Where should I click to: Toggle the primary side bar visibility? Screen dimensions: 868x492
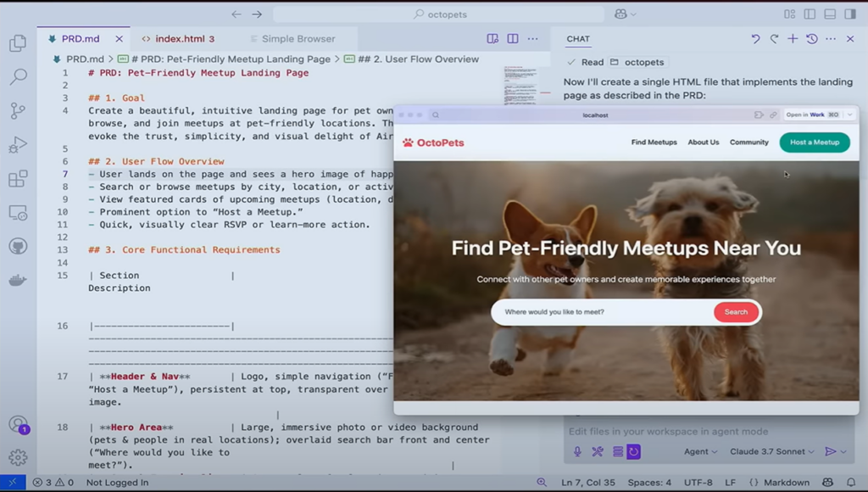(810, 14)
